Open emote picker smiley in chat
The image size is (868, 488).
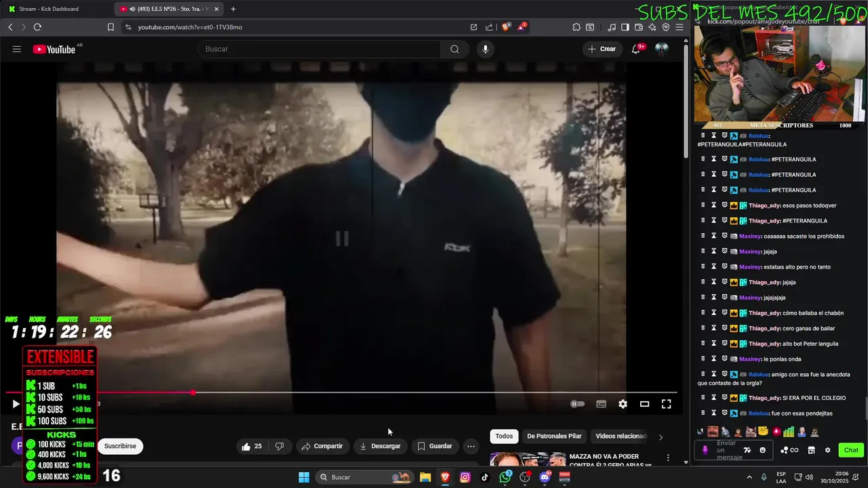tap(763, 450)
